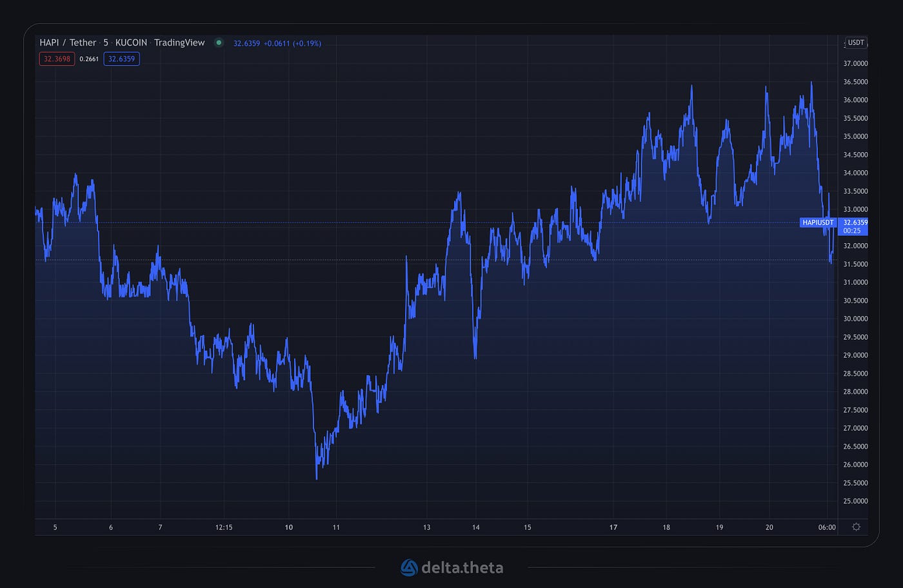Click the 36.5000 price axis label
This screenshot has width=903, height=588.
click(855, 82)
